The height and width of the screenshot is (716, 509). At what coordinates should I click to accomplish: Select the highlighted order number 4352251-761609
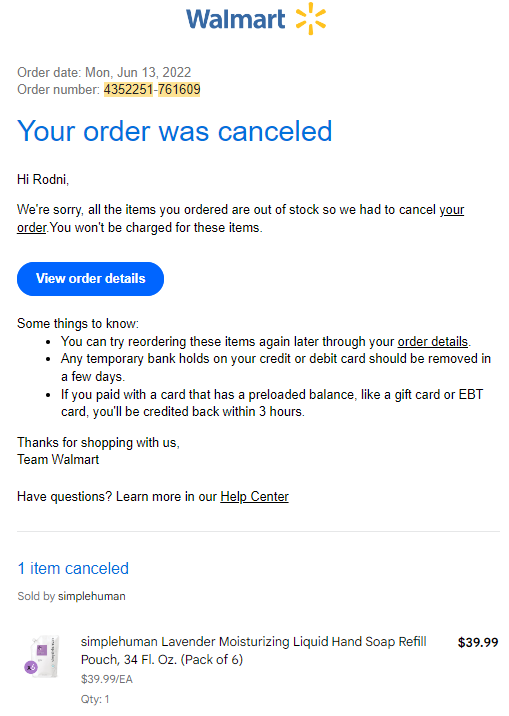pos(152,90)
